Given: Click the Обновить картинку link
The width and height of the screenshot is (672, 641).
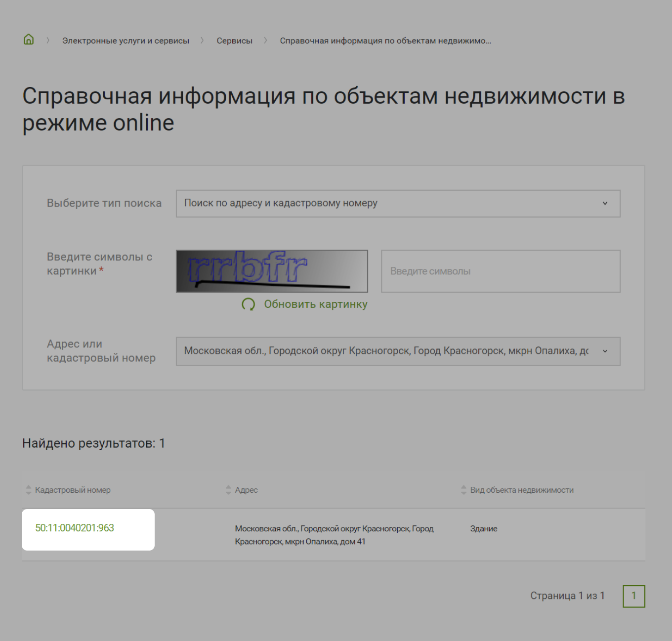Looking at the screenshot, I should (316, 304).
